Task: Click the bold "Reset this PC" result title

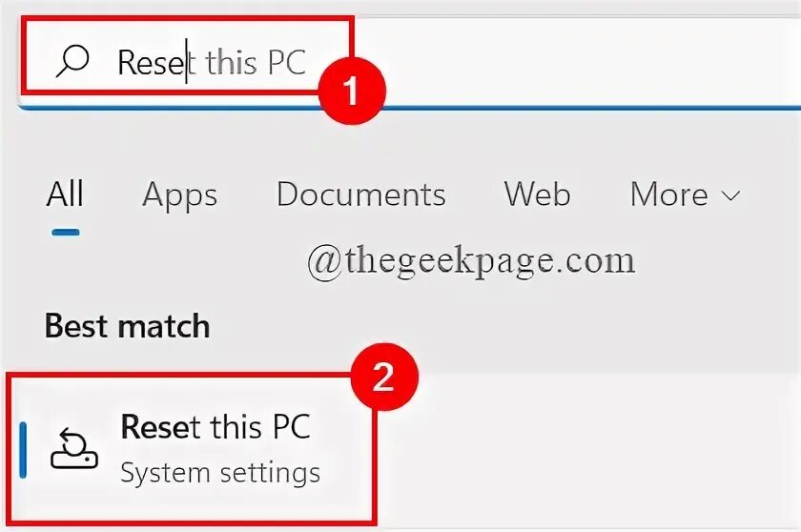Action: point(216,428)
